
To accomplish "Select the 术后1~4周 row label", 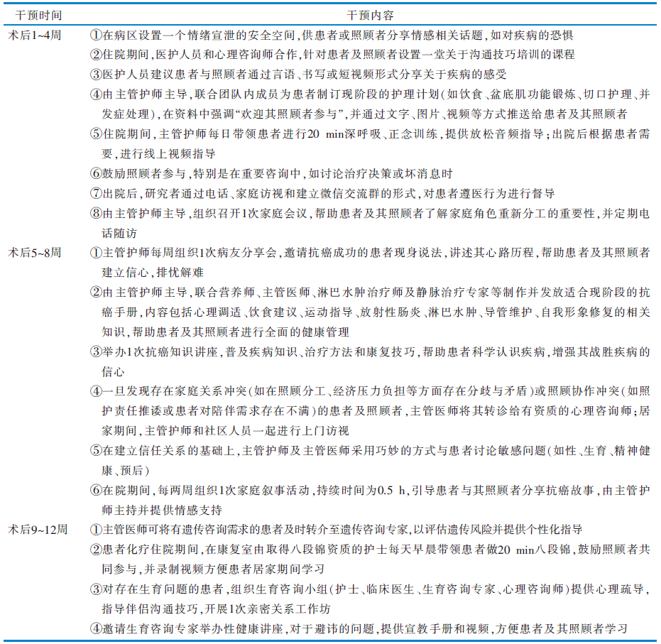I will (35, 35).
